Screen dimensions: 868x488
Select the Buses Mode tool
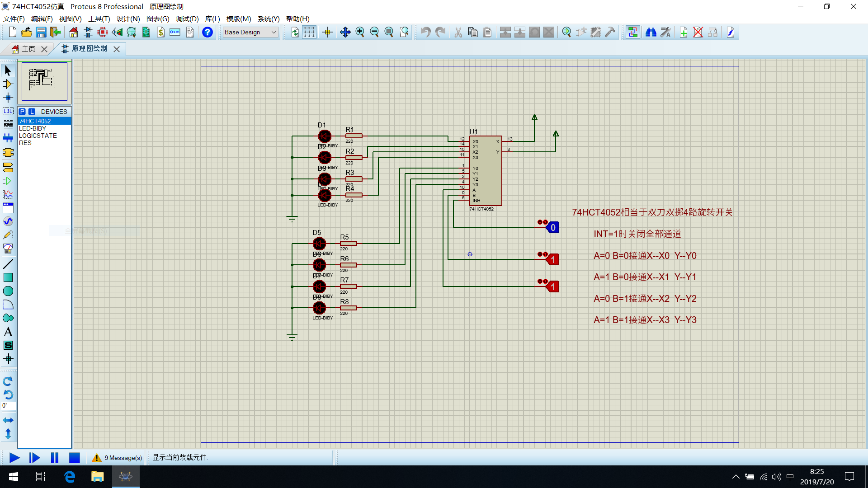point(8,138)
